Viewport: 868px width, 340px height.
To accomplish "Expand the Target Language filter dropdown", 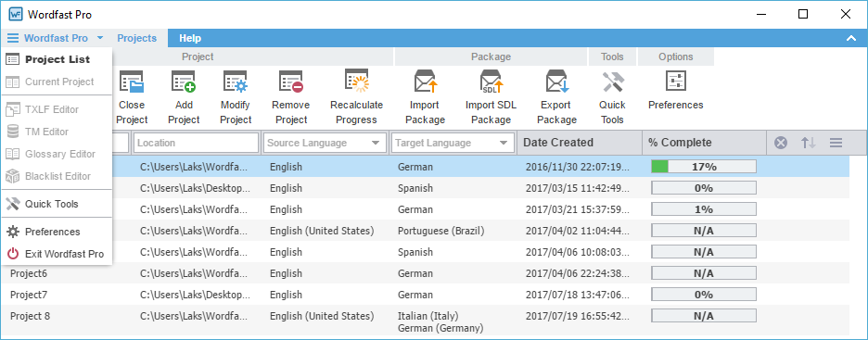I will (504, 144).
